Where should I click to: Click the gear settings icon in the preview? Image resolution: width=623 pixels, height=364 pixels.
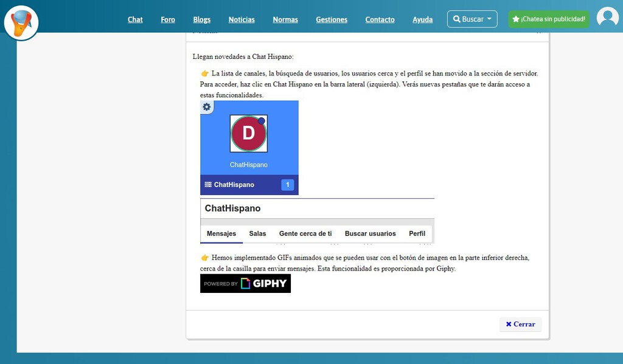click(x=207, y=107)
